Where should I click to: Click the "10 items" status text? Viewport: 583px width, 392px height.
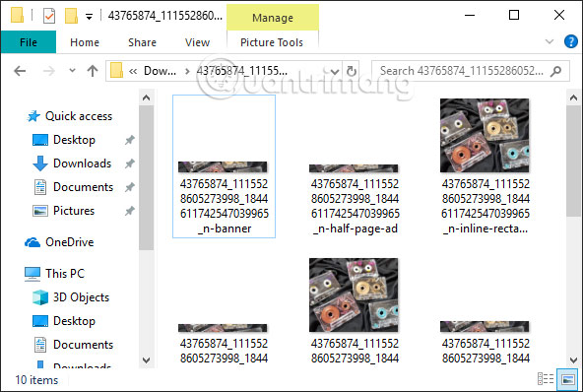point(36,380)
